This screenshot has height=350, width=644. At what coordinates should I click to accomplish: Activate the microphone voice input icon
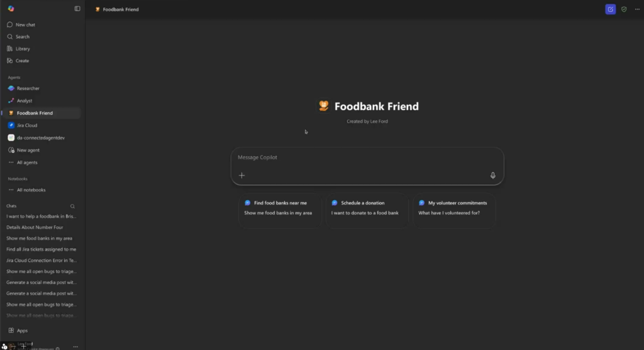[x=493, y=176]
